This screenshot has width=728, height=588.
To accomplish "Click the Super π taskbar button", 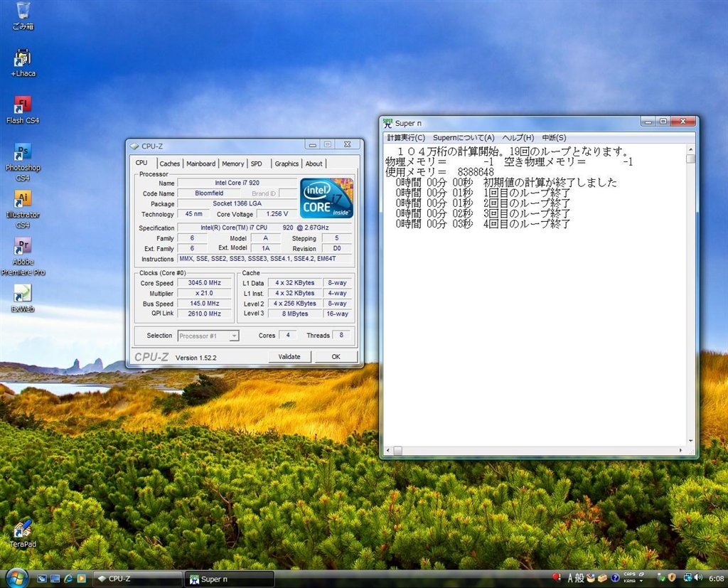I will pyautogui.click(x=230, y=579).
